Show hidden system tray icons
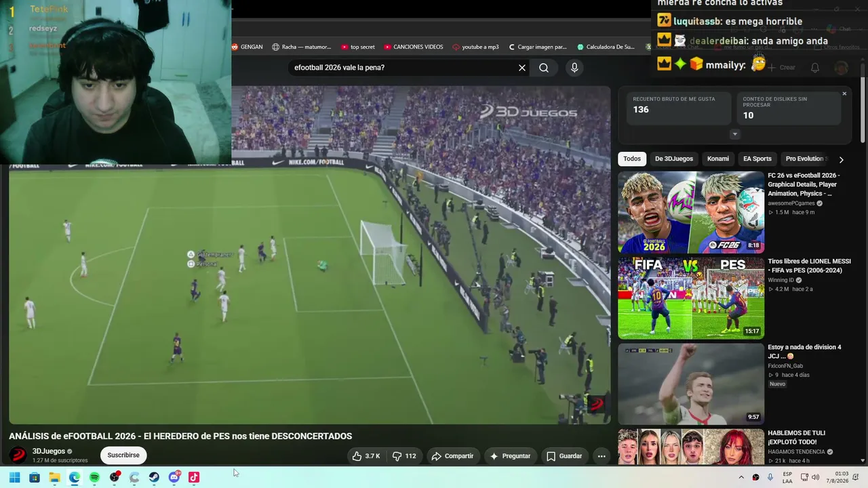 click(741, 477)
